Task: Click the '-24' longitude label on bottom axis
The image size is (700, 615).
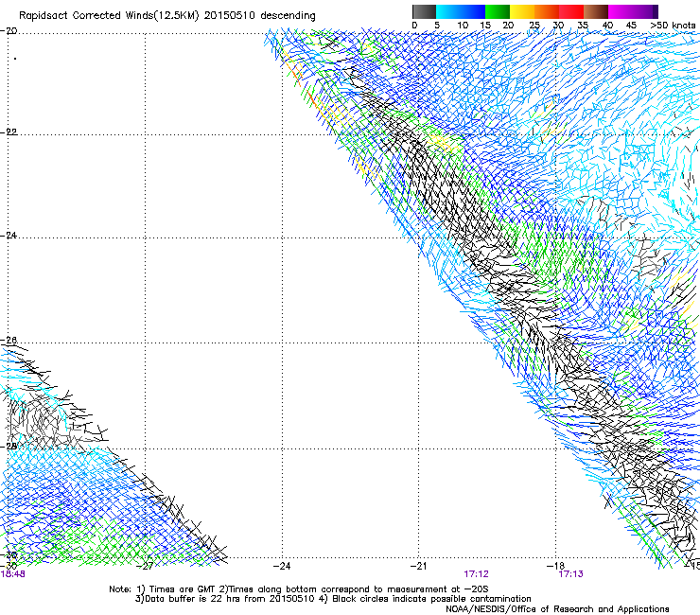Action: [282, 566]
